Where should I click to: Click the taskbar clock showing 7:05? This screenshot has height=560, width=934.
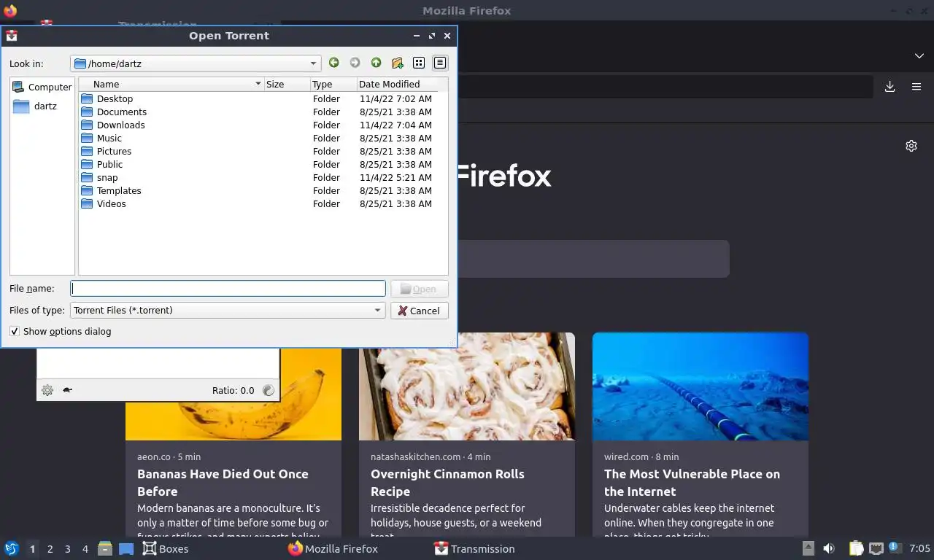point(919,548)
